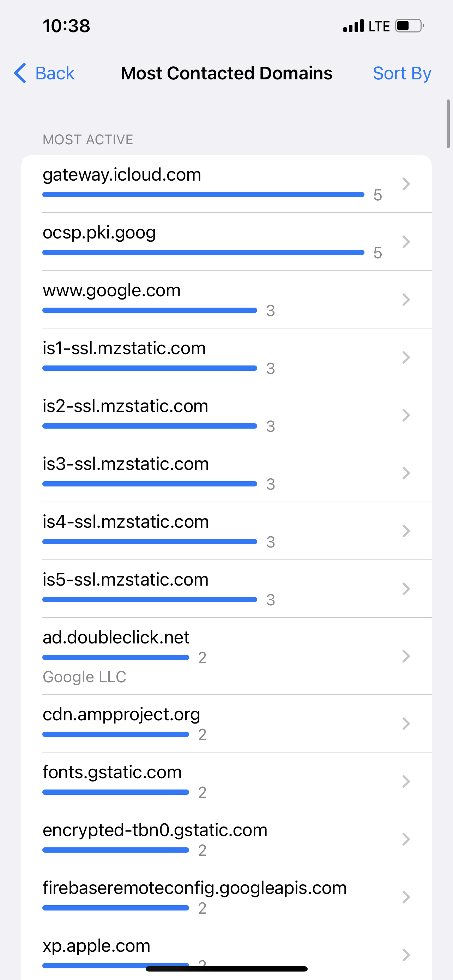Tap the cellular signal bars icon
This screenshot has height=980, width=453.
(354, 26)
